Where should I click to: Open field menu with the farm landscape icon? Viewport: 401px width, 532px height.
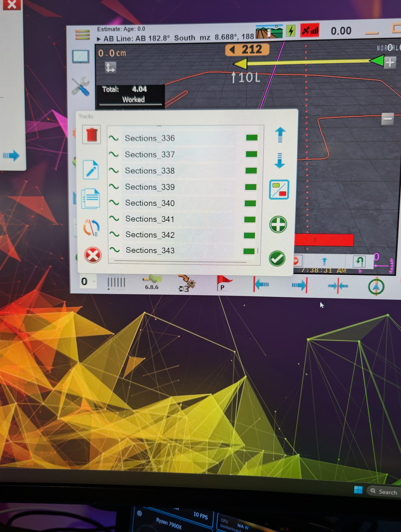tap(269, 32)
